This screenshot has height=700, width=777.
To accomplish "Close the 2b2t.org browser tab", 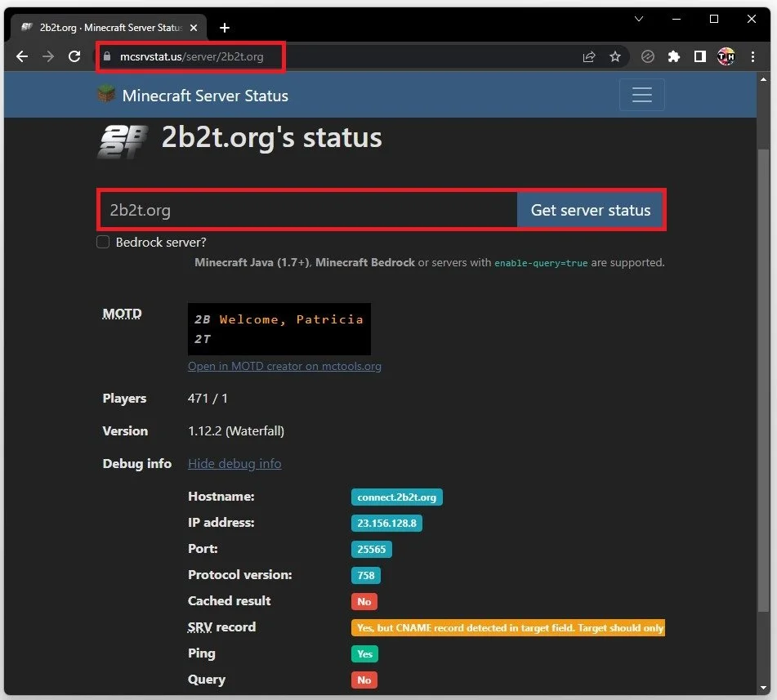I will (194, 28).
